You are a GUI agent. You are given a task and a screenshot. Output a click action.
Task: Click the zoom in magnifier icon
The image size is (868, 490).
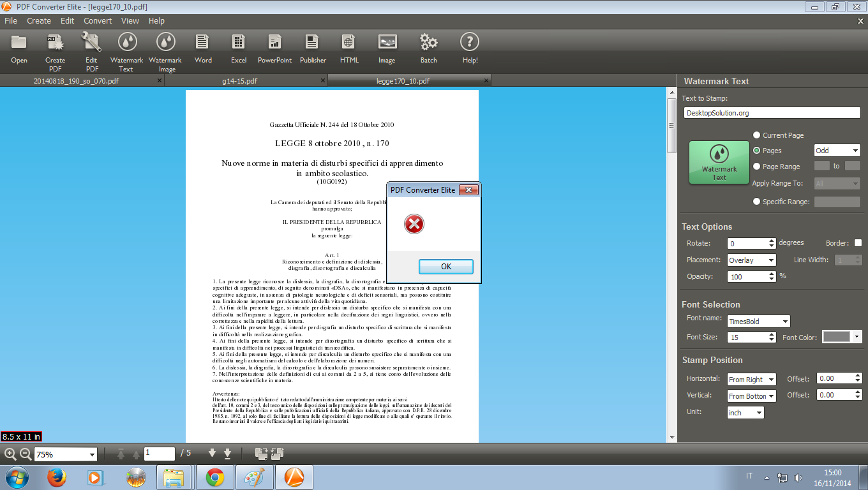pos(10,454)
